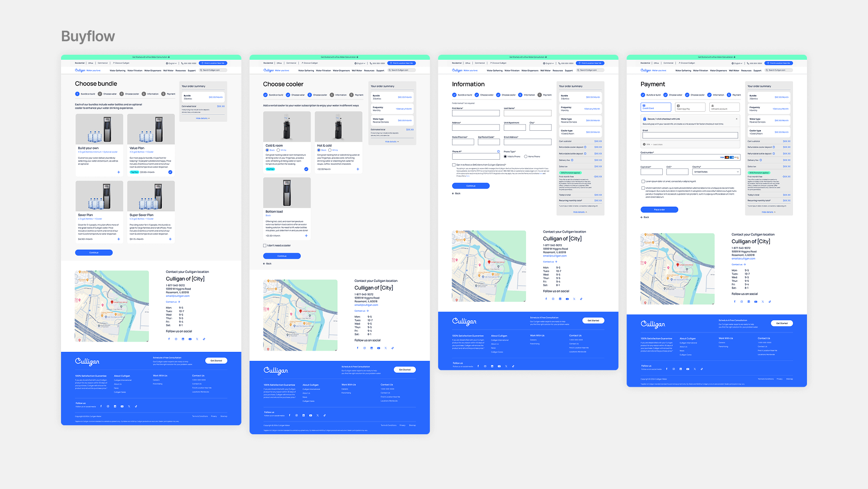
Task: Click the plus icon on the Bottom load cooler card
Action: (306, 236)
